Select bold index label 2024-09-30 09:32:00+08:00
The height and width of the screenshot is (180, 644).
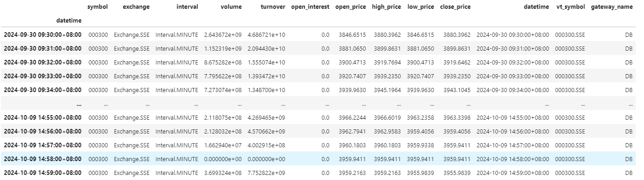43,62
